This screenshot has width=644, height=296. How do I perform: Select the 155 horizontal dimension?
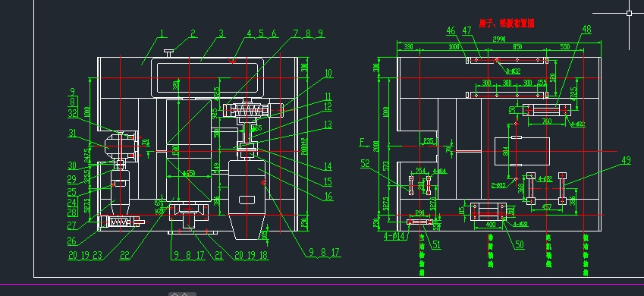542,83
